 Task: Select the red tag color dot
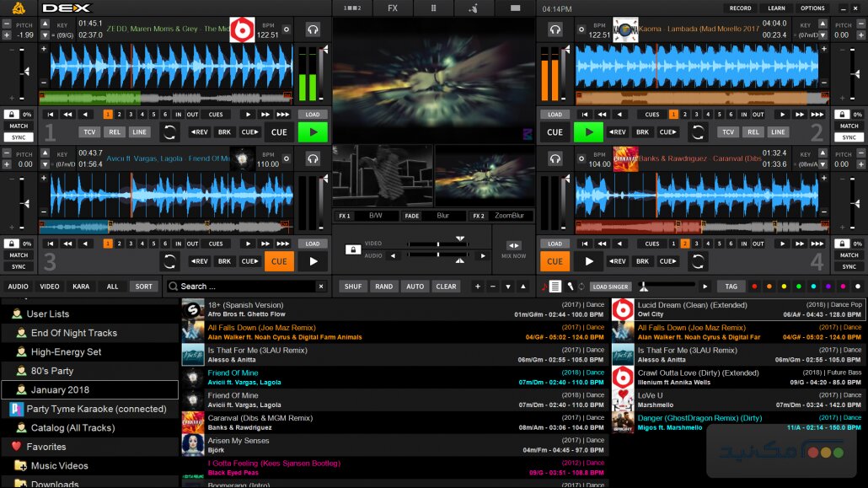click(x=754, y=287)
